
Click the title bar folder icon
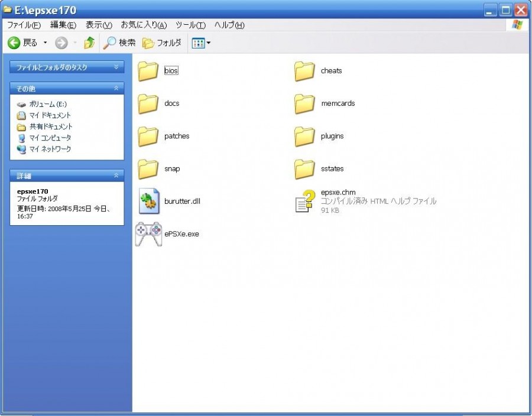point(7,9)
